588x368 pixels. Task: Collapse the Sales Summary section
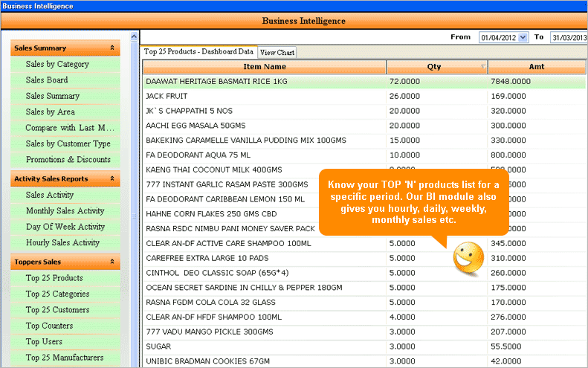pyautogui.click(x=112, y=48)
